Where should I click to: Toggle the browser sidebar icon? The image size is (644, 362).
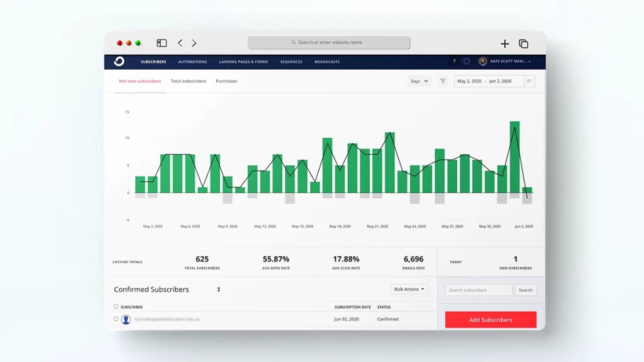162,43
